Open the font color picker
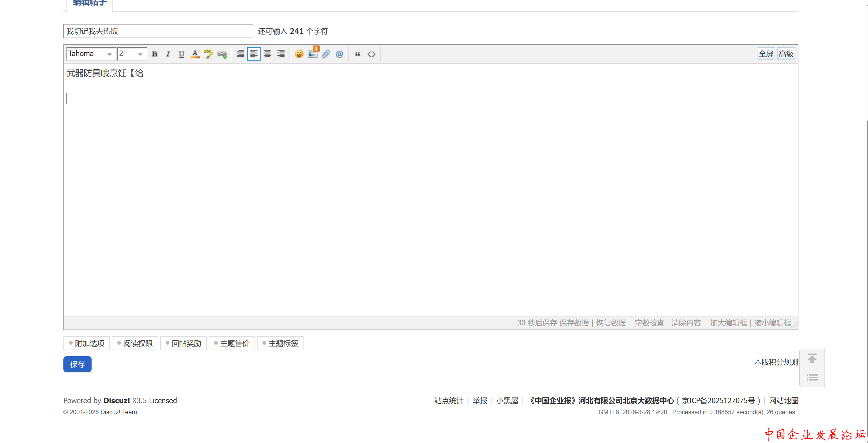Screen dimensions: 868x443 click(x=195, y=54)
